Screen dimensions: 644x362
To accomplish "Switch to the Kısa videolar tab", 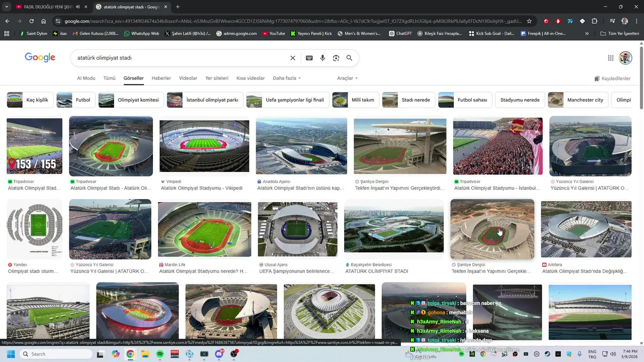I will point(251,78).
